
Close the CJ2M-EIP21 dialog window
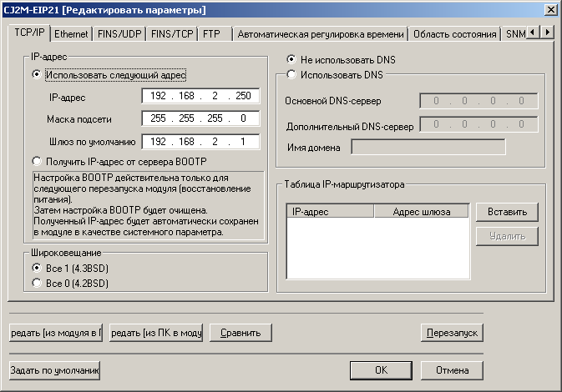click(x=550, y=9)
